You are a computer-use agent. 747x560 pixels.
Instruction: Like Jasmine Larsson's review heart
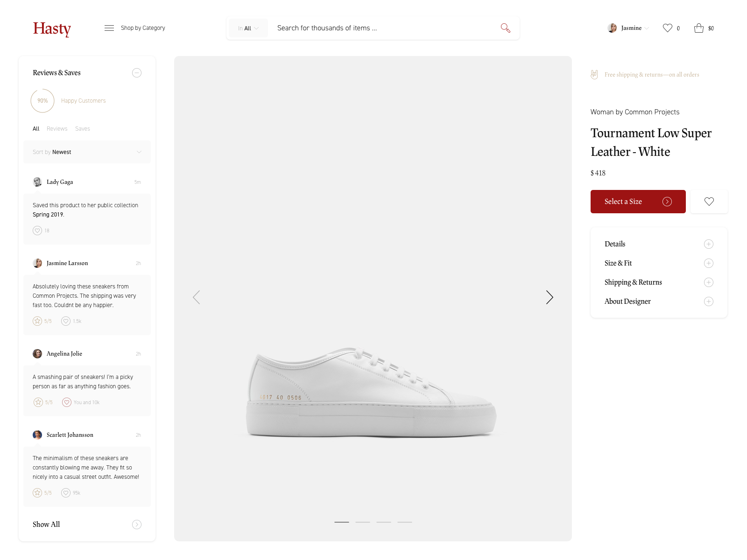pos(66,321)
